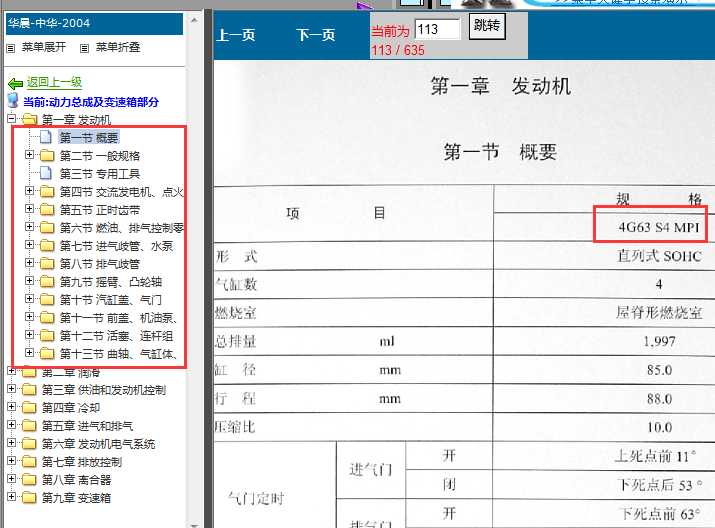Viewport: 715px width, 528px height.
Task: Go to previous page with 上一页
Action: point(236,36)
